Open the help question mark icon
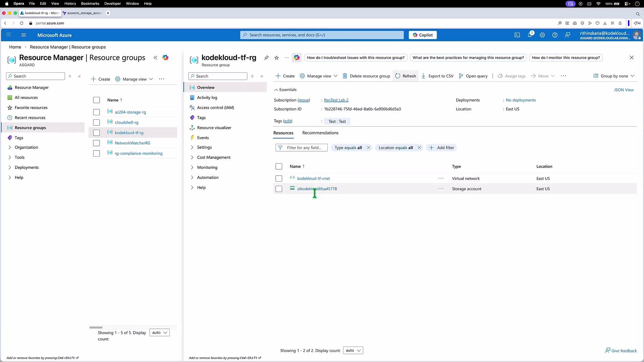Image resolution: width=644 pixels, height=362 pixels. click(555, 35)
